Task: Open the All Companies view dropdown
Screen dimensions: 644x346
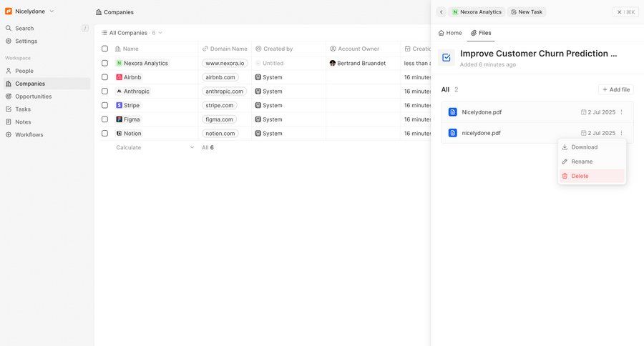Action: click(132, 33)
